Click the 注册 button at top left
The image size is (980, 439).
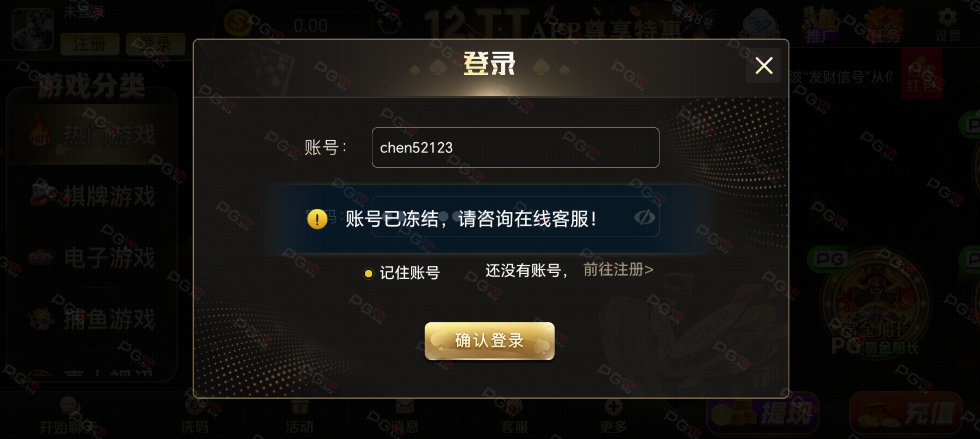[x=90, y=44]
